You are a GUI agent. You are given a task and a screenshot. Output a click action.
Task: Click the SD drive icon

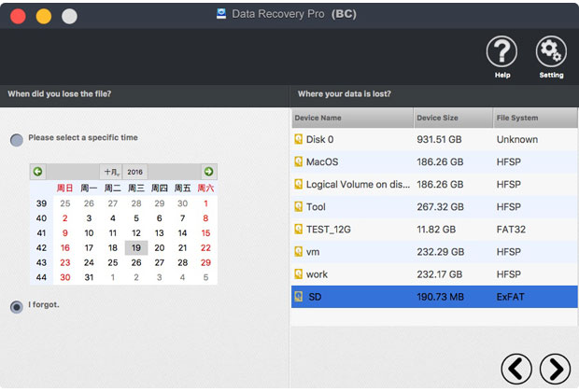click(298, 297)
